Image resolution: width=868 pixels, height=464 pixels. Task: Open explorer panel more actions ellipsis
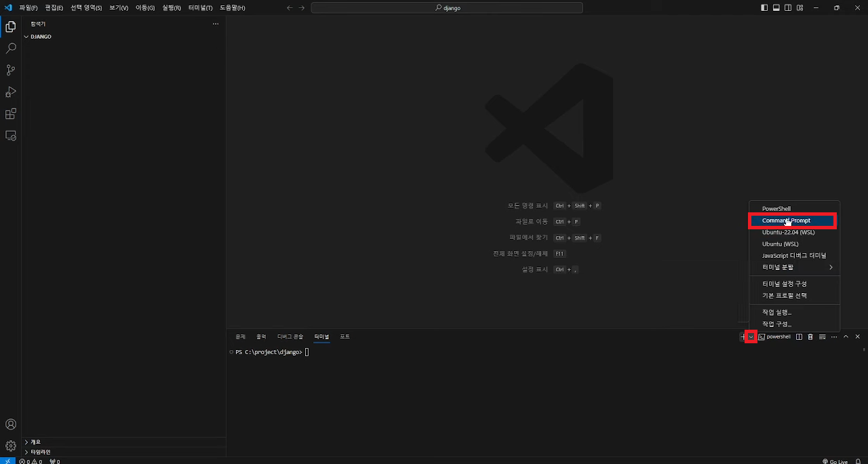(216, 24)
